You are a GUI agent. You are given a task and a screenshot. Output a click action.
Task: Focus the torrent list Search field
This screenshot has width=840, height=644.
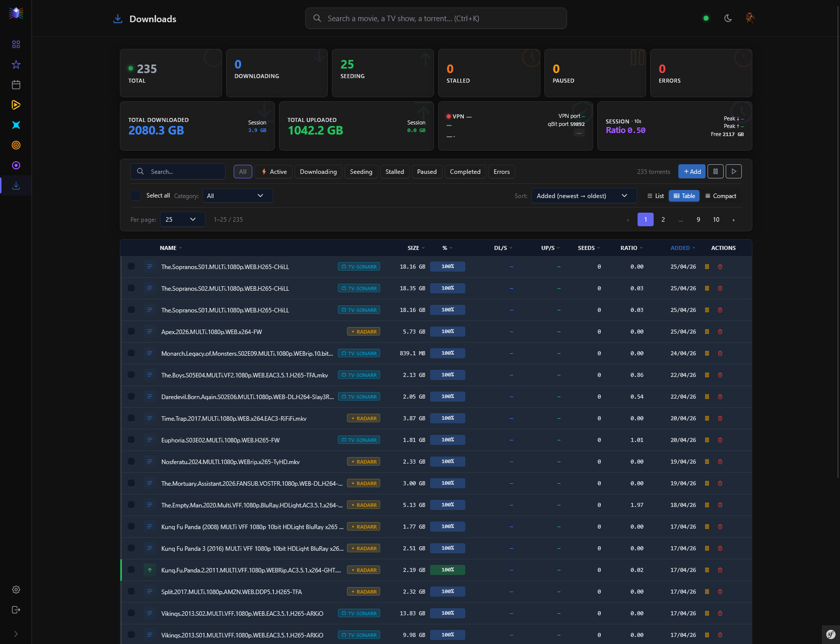tap(178, 171)
